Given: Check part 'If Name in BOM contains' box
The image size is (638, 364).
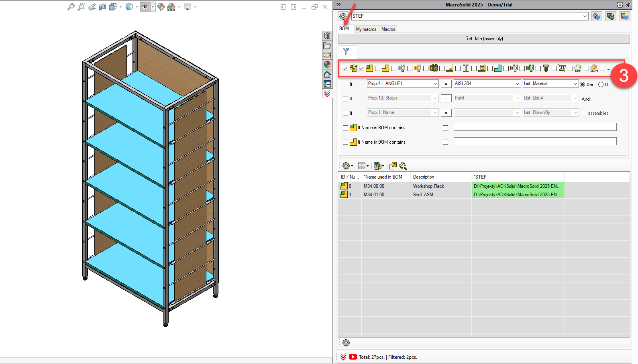Looking at the screenshot, I should 346,142.
